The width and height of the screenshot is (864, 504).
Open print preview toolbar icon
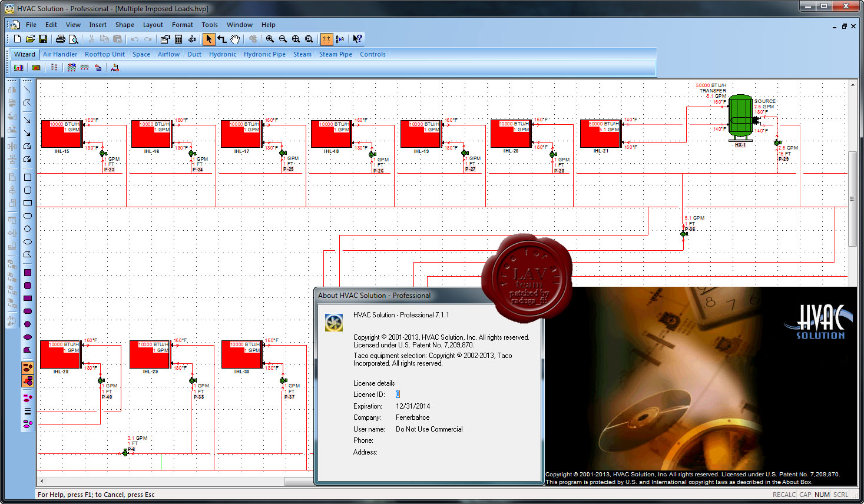click(74, 39)
